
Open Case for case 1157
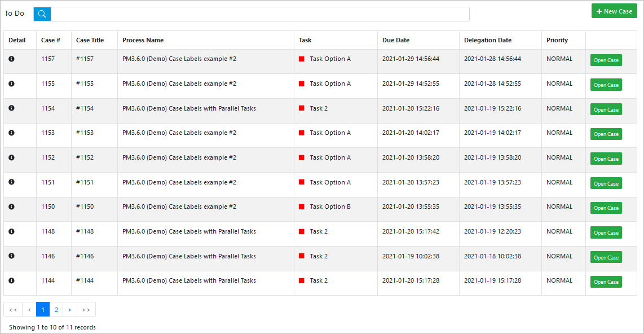[x=606, y=60]
